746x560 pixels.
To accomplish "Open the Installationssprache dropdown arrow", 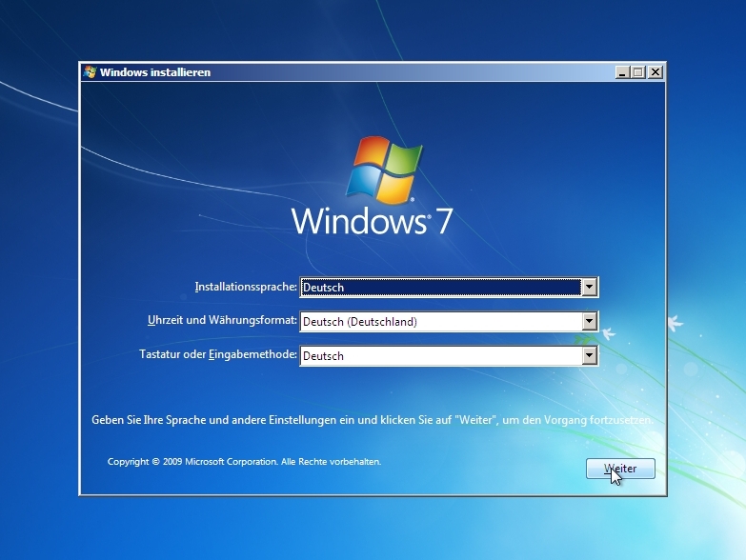I will [x=589, y=287].
